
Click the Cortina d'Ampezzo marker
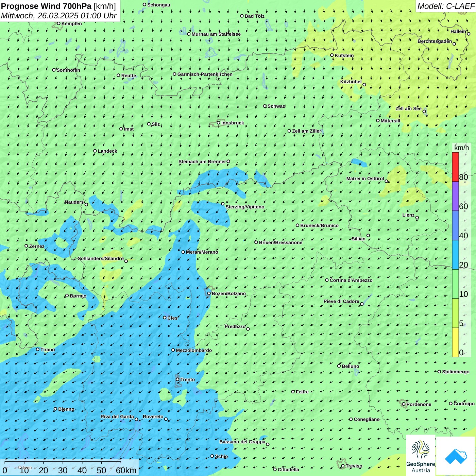coord(327,280)
